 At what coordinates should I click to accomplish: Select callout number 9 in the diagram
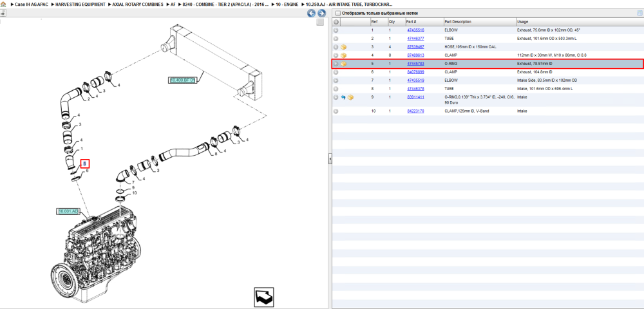tap(133, 189)
